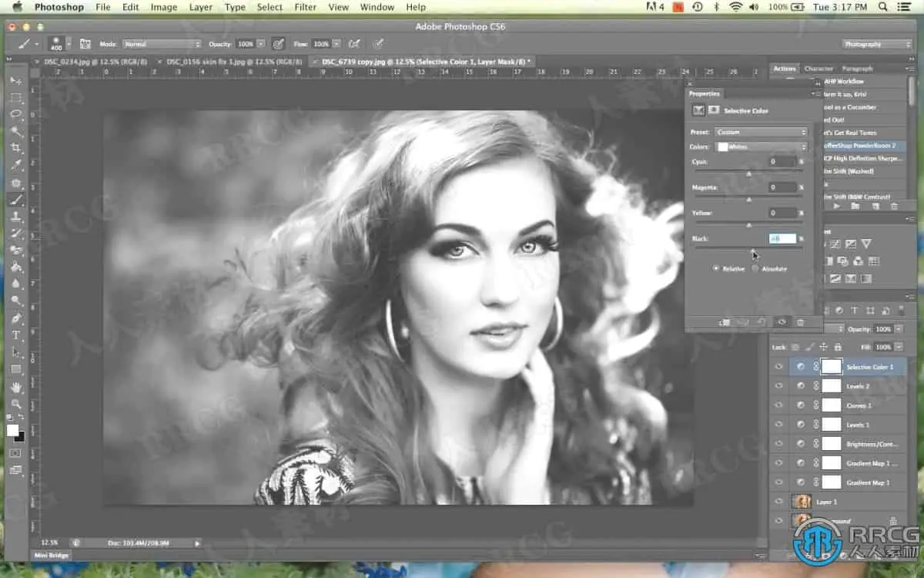Image resolution: width=924 pixels, height=578 pixels.
Task: Open the Preset dropdown showing Custom
Action: pyautogui.click(x=761, y=133)
